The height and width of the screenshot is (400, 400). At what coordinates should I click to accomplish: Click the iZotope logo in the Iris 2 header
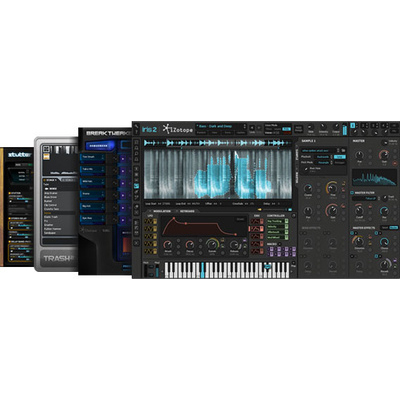click(x=178, y=129)
